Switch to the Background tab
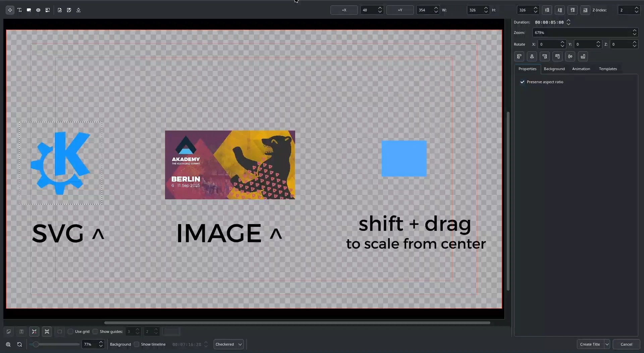This screenshot has width=644, height=353. (x=554, y=69)
